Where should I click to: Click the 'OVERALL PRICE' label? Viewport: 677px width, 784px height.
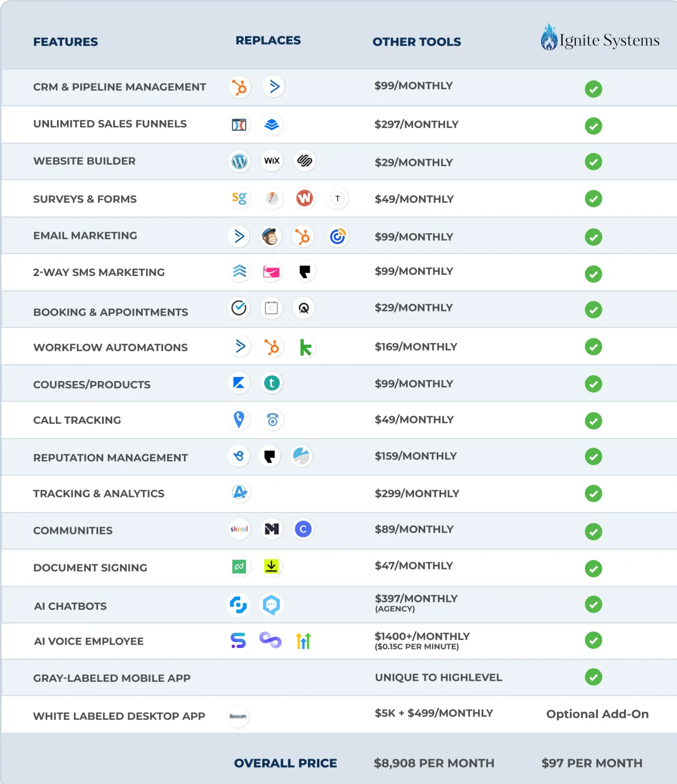click(285, 763)
